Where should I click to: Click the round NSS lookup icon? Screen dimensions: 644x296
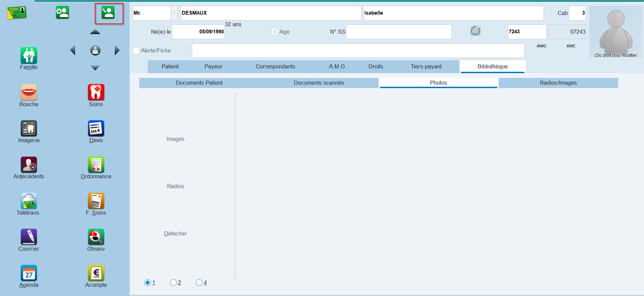pos(476,31)
